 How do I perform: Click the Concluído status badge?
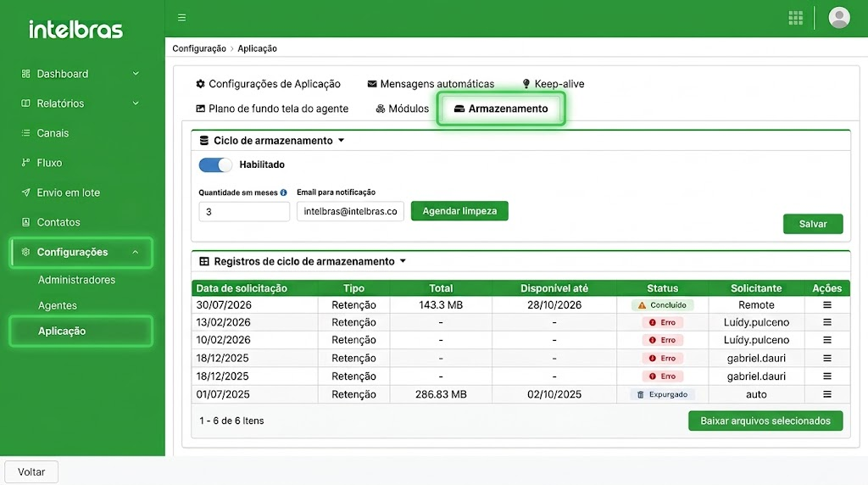point(662,305)
